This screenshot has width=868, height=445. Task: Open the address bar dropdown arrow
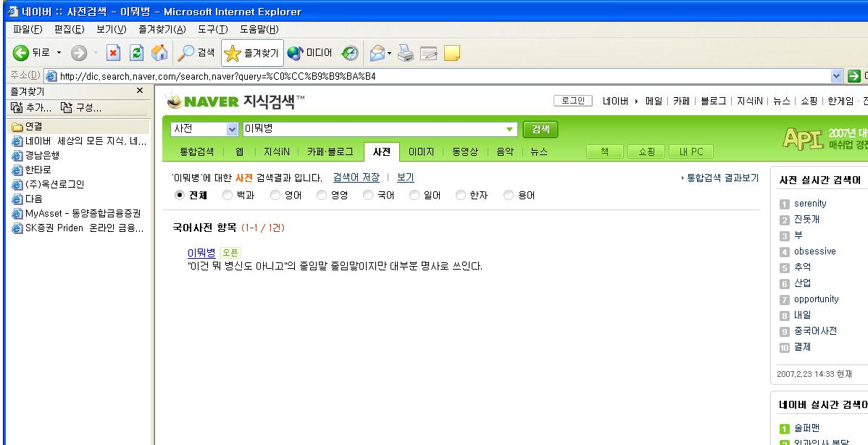(x=836, y=76)
